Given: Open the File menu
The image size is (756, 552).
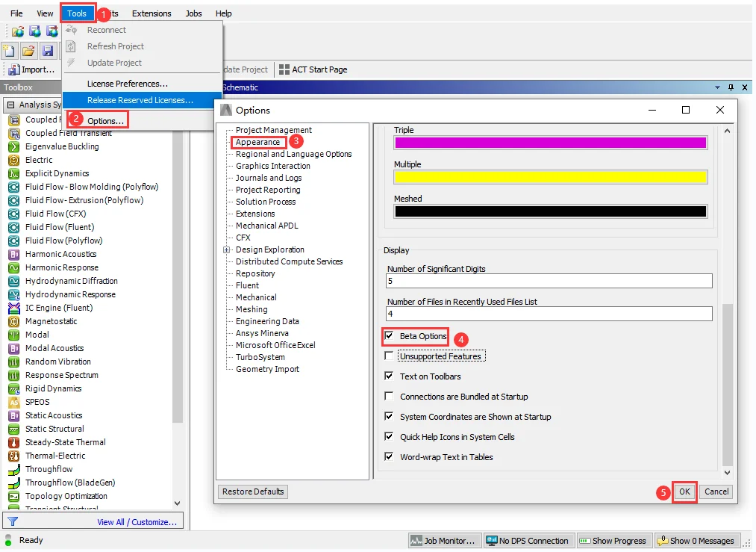Looking at the screenshot, I should pyautogui.click(x=16, y=13).
